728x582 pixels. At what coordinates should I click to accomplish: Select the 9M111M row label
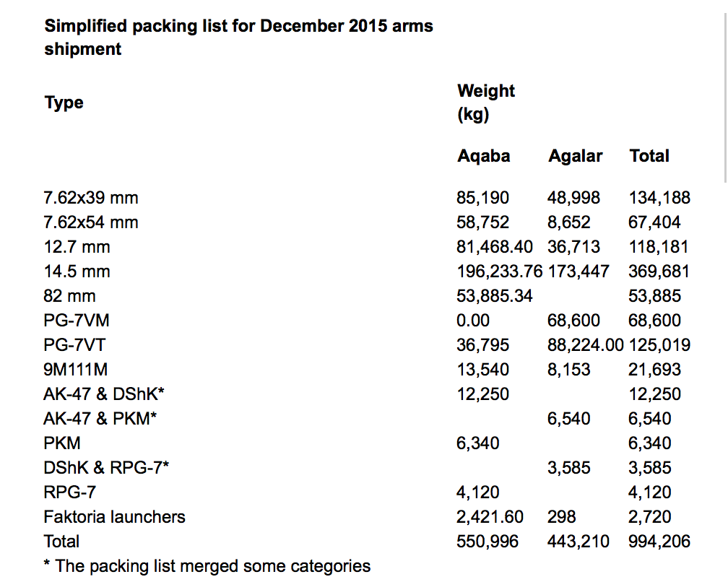(x=76, y=370)
